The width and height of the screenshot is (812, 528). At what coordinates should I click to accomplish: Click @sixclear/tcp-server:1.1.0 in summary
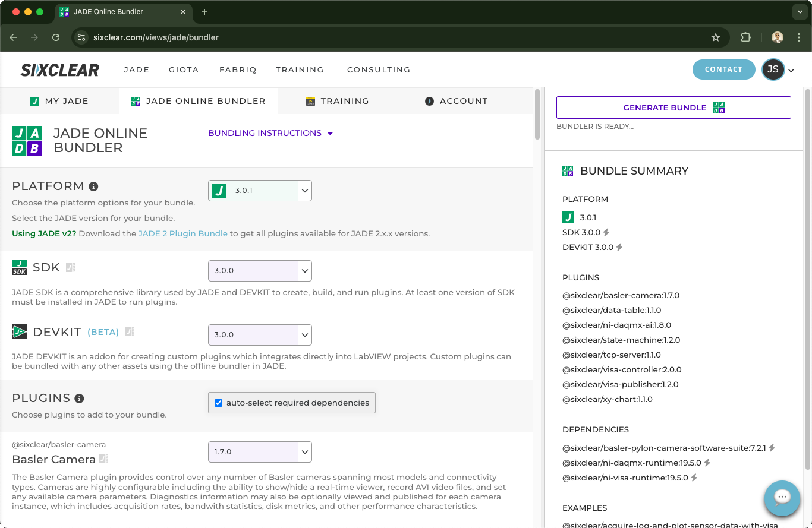click(612, 355)
